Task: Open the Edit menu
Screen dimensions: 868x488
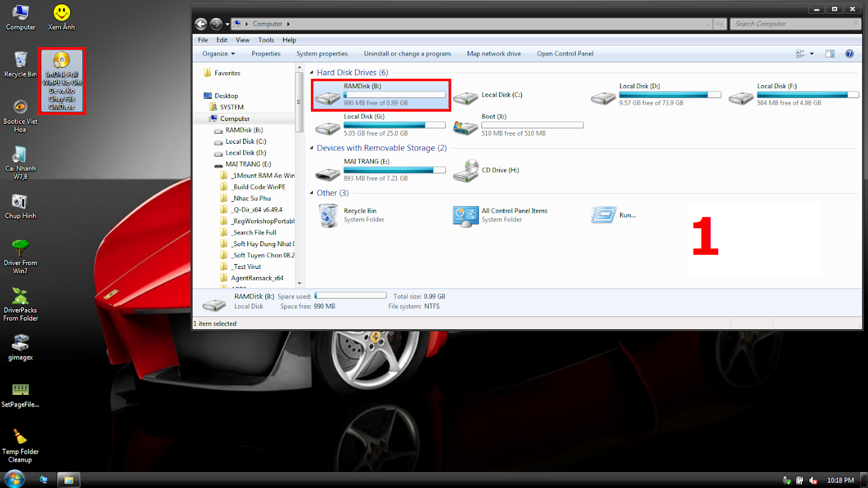Action: [222, 40]
